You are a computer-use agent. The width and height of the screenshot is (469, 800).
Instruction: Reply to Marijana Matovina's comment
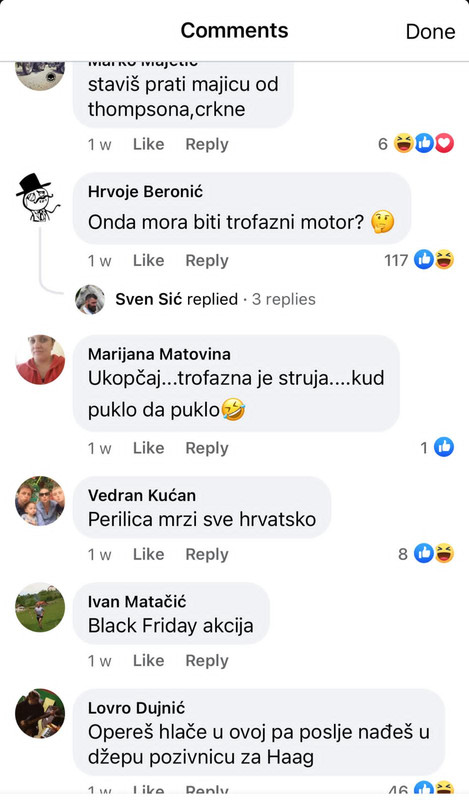(207, 448)
